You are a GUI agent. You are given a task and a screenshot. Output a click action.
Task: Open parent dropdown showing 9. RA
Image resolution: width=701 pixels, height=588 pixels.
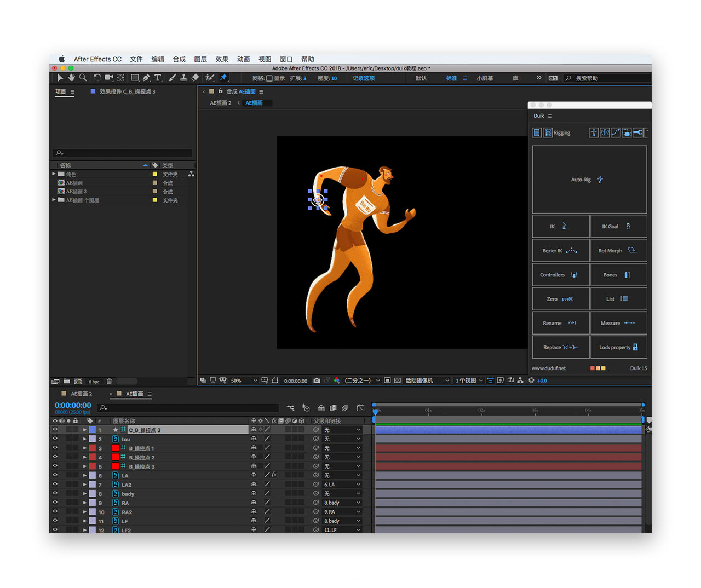342,512
